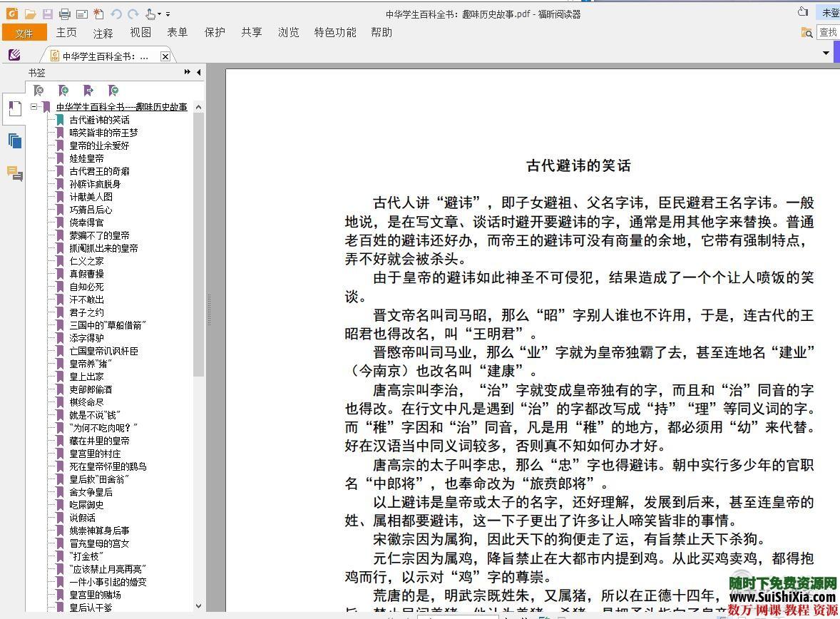This screenshot has height=619, width=840.
Task: Redo the last action
Action: click(x=133, y=14)
